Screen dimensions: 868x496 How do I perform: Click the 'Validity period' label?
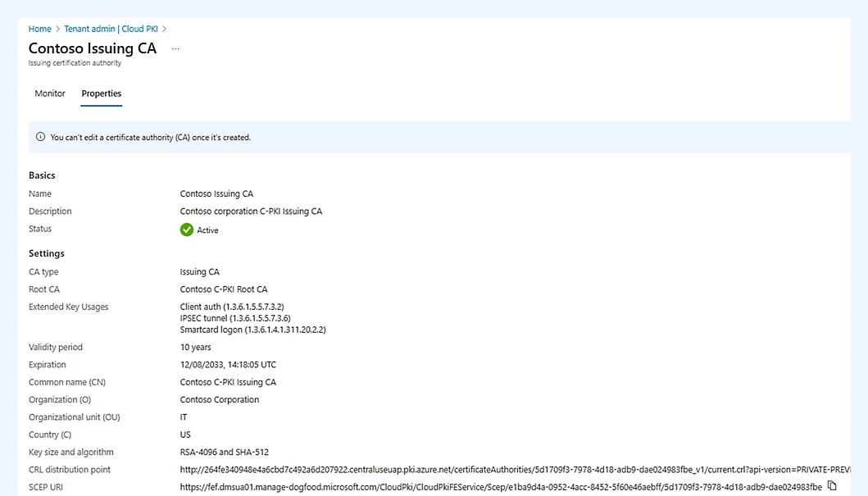pos(56,347)
